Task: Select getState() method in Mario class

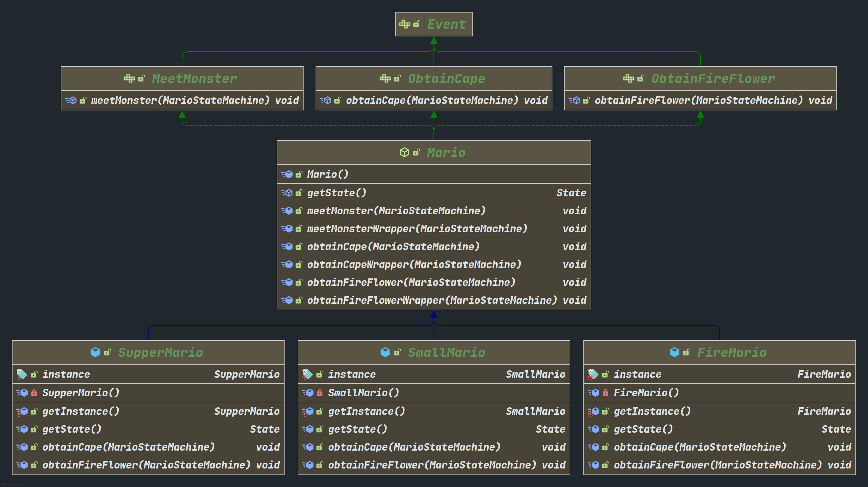Action: click(x=336, y=193)
